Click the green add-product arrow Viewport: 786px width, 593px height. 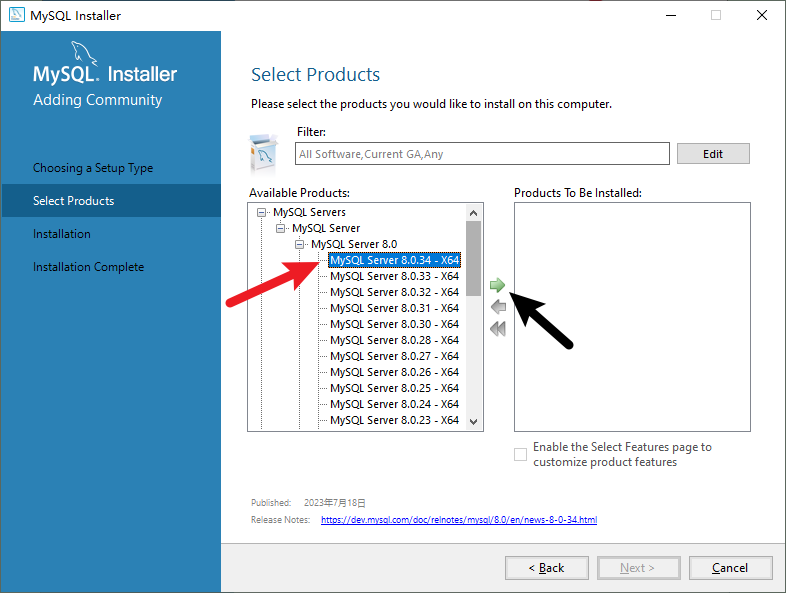pos(497,285)
